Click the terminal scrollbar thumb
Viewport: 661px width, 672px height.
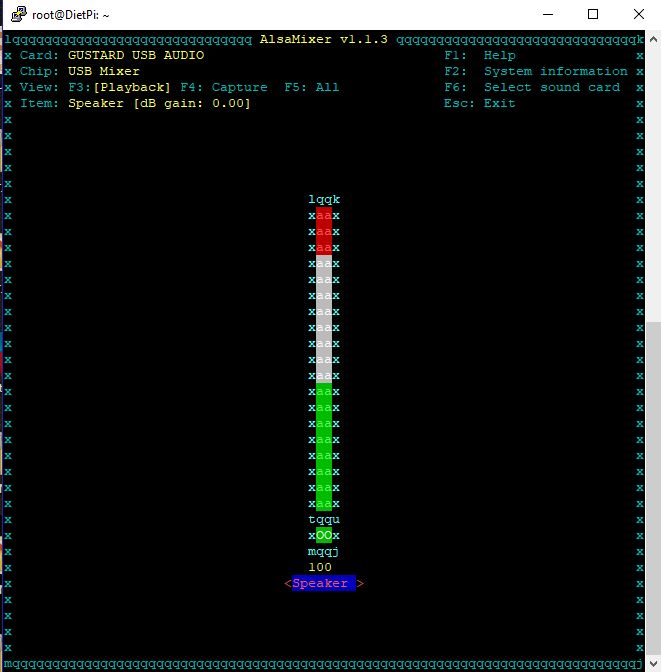(x=653, y=490)
